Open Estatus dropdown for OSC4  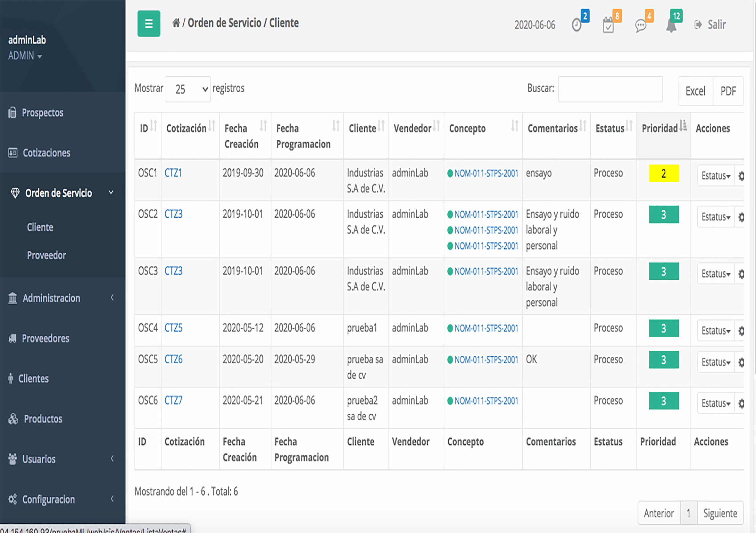716,331
